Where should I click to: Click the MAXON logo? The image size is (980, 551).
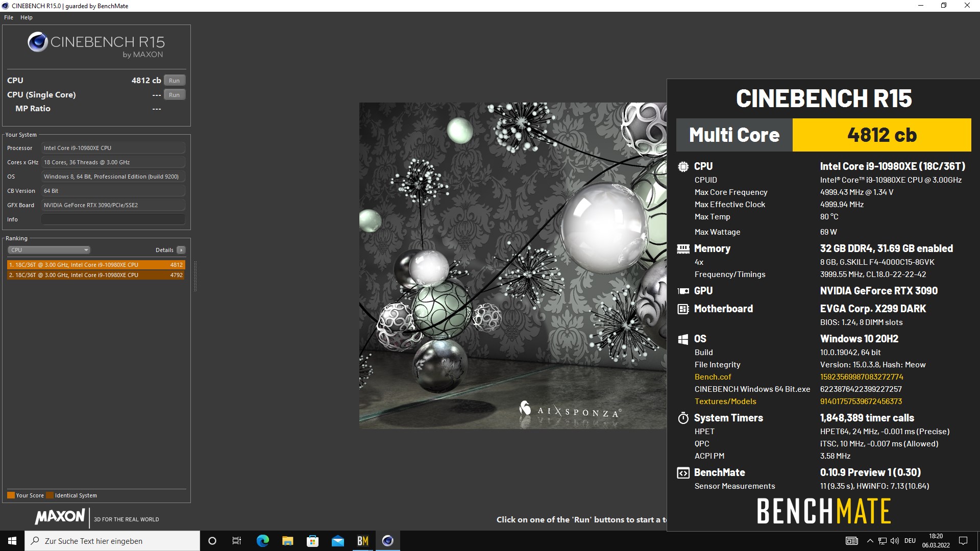(60, 516)
